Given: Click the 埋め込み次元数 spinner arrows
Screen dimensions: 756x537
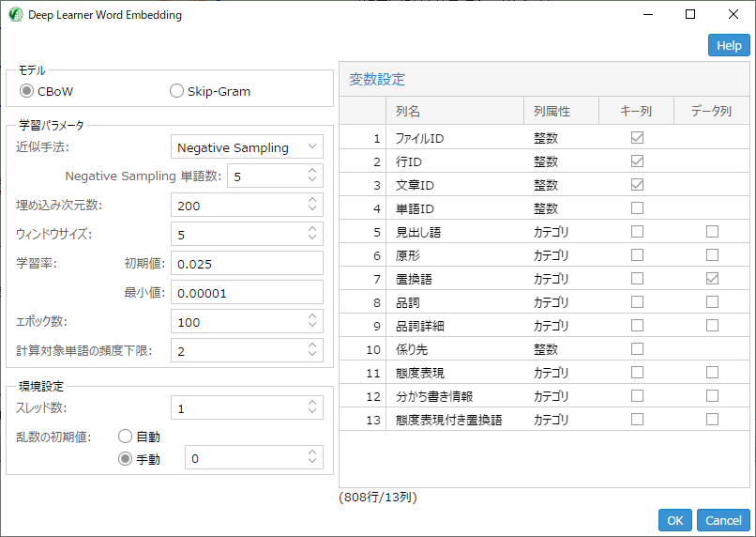Looking at the screenshot, I should coord(312,206).
